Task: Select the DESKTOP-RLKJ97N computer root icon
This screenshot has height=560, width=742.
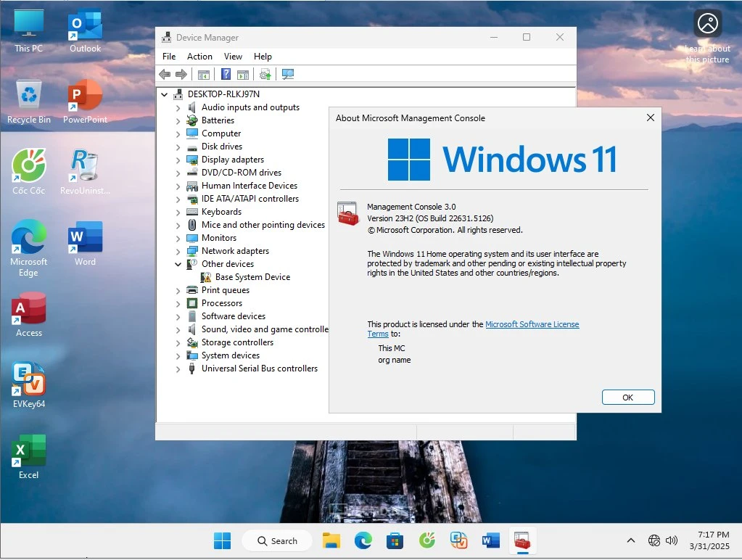Action: click(178, 94)
